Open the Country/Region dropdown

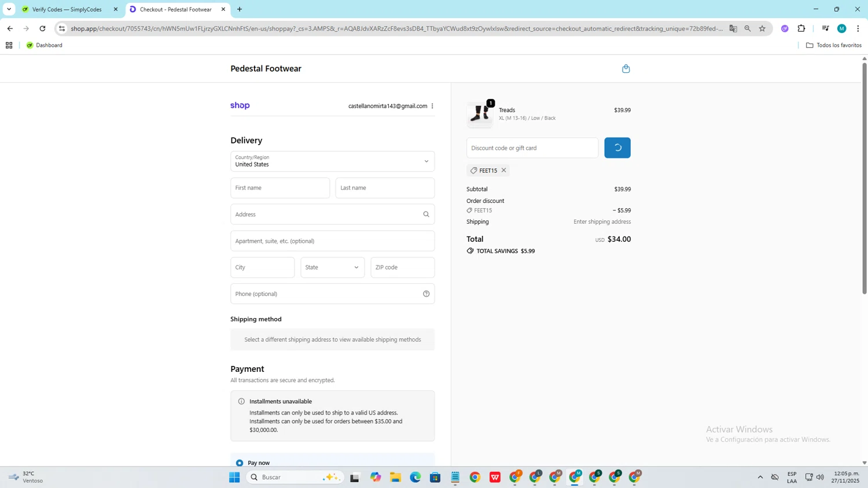(x=333, y=161)
